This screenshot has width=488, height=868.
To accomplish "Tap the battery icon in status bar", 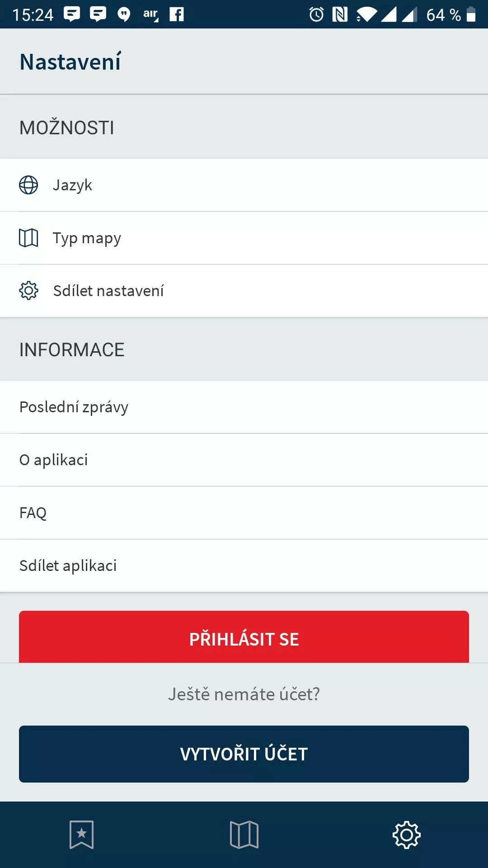I will pyautogui.click(x=471, y=14).
